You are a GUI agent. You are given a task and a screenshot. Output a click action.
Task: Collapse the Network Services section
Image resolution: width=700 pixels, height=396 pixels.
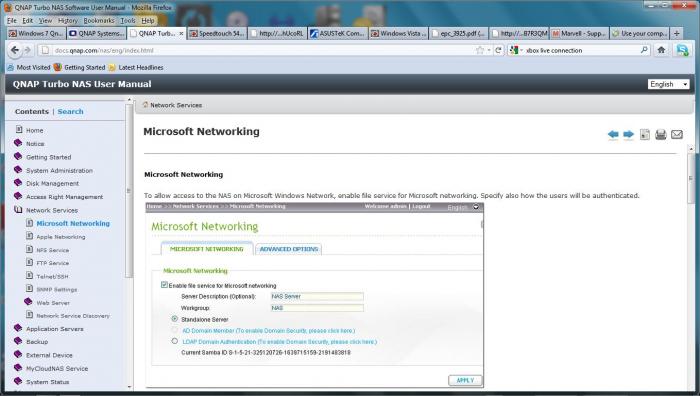(52, 210)
